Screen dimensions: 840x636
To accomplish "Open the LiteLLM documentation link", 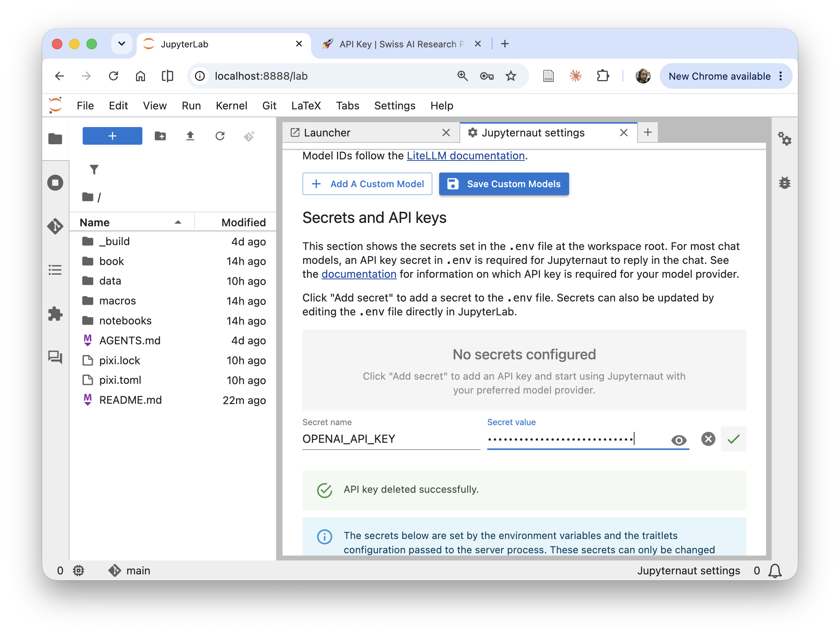I will (x=465, y=156).
